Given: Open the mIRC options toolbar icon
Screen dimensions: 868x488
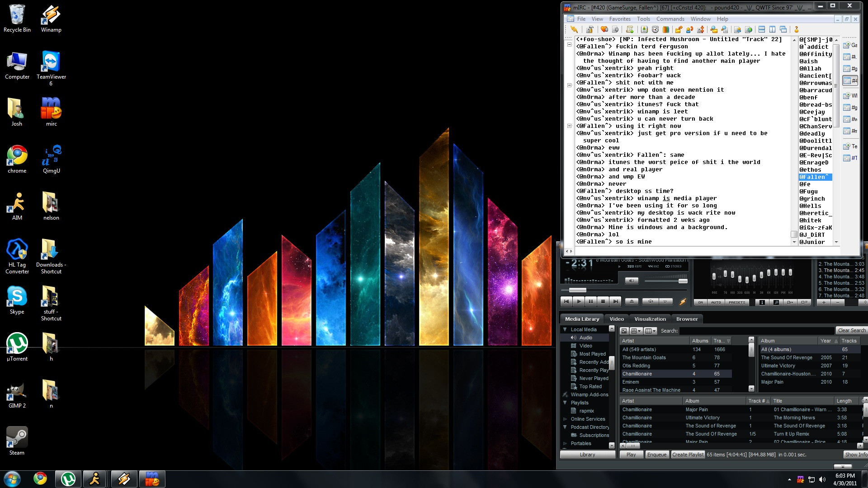Looking at the screenshot, I should (590, 30).
